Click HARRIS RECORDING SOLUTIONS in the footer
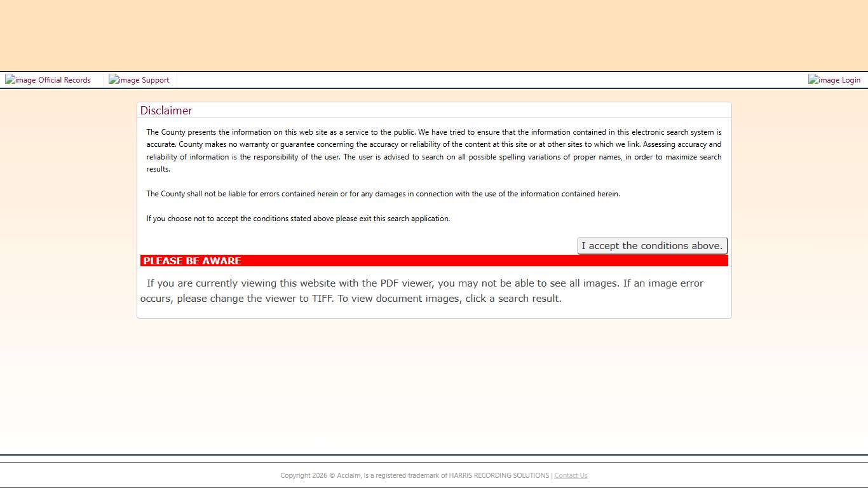The image size is (868, 488). (x=499, y=475)
